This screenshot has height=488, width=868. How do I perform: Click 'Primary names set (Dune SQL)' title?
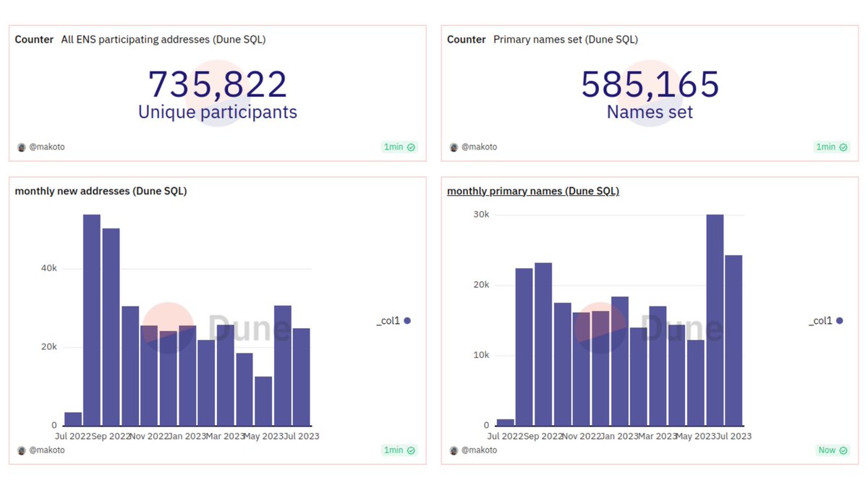click(x=566, y=40)
